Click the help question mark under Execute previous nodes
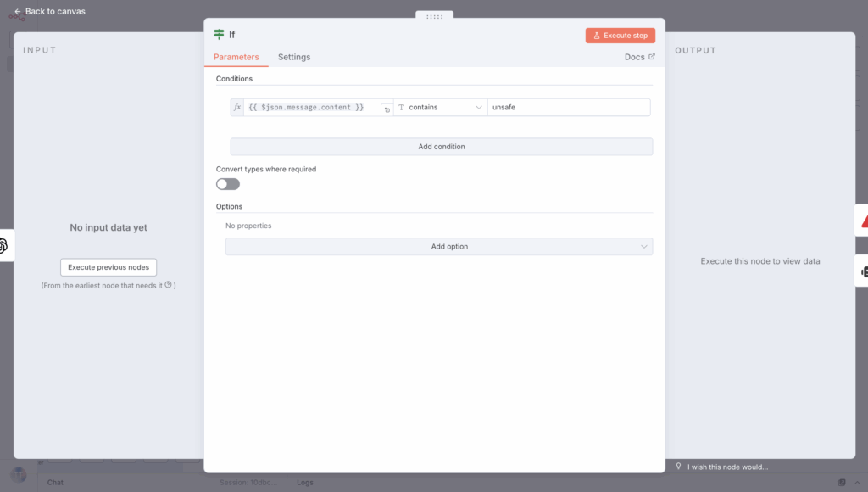Image resolution: width=868 pixels, height=492 pixels. click(x=168, y=286)
